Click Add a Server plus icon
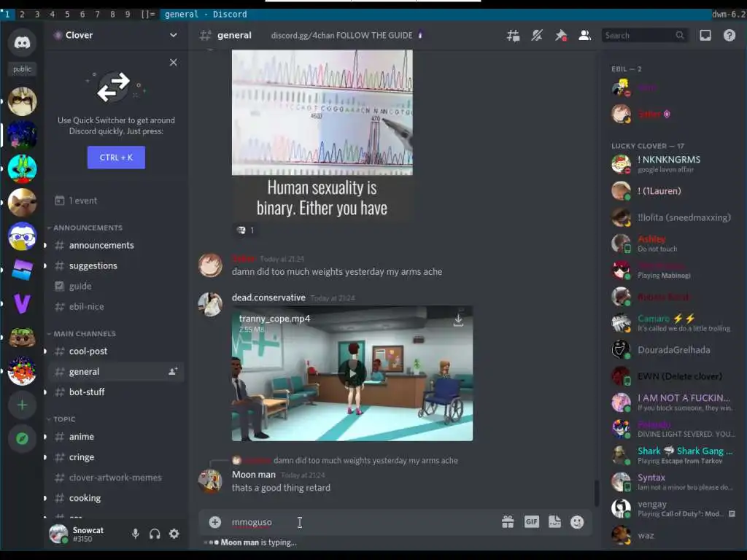Viewport: 747px width, 560px height. coord(22,405)
